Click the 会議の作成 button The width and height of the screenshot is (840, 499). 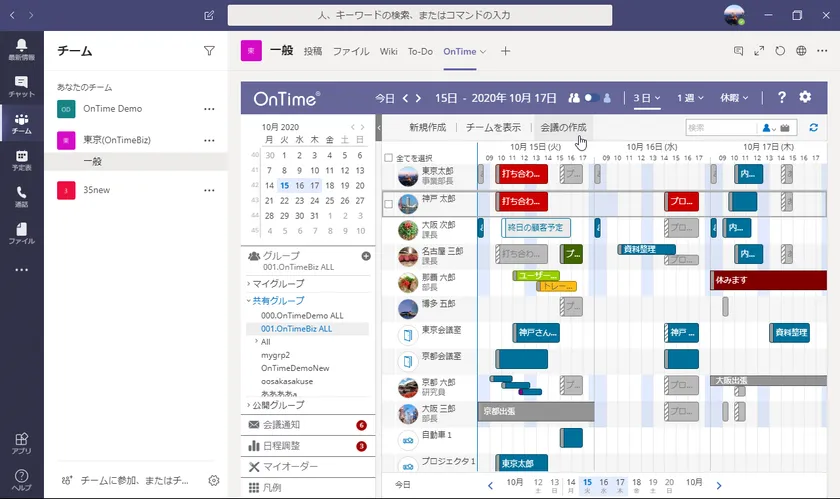click(x=563, y=128)
